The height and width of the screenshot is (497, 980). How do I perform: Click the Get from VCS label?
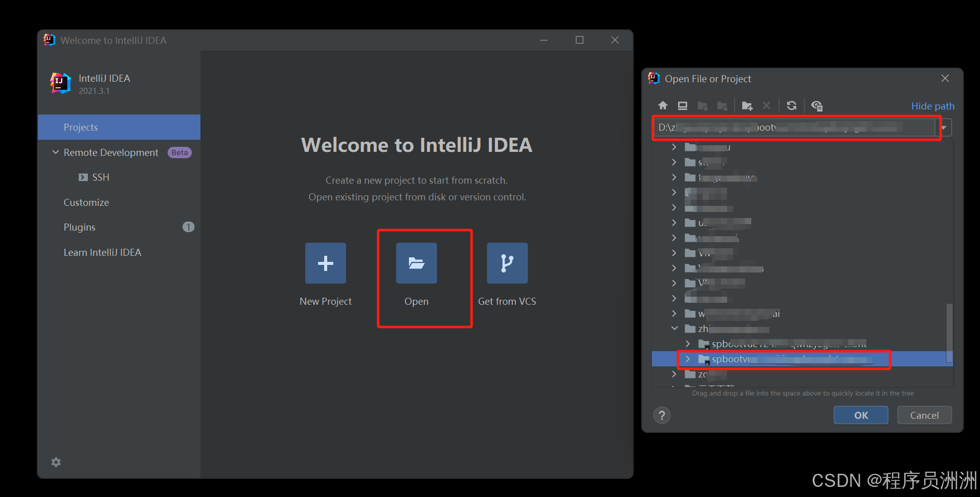click(507, 301)
